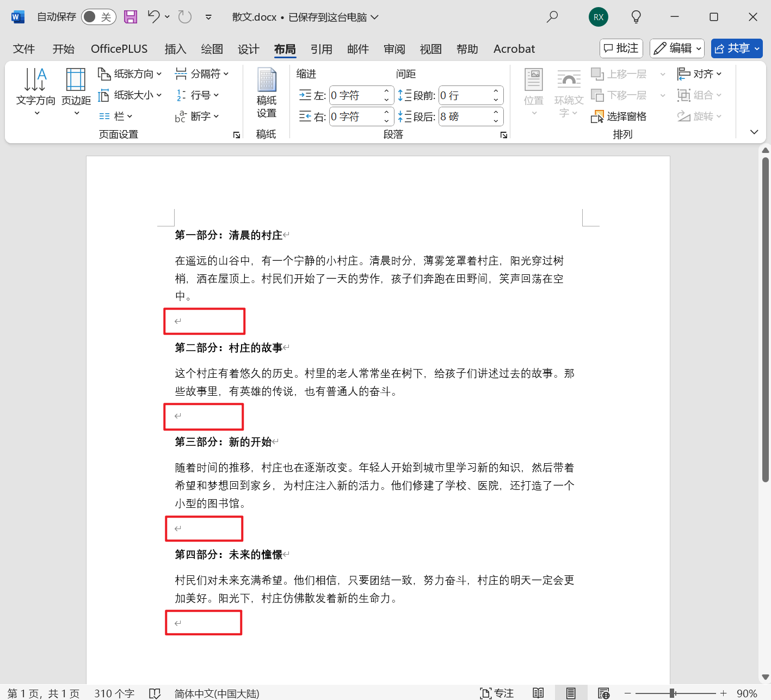Click the Share (共享) button
This screenshot has height=700, width=771.
click(x=736, y=48)
